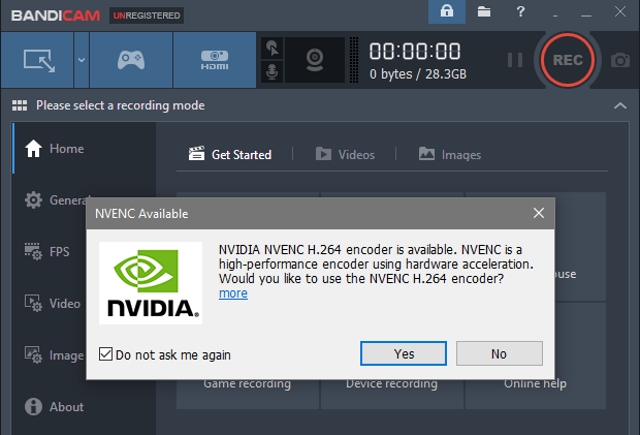The height and width of the screenshot is (435, 640).
Task: Start recording with the REC button
Action: pyautogui.click(x=567, y=60)
